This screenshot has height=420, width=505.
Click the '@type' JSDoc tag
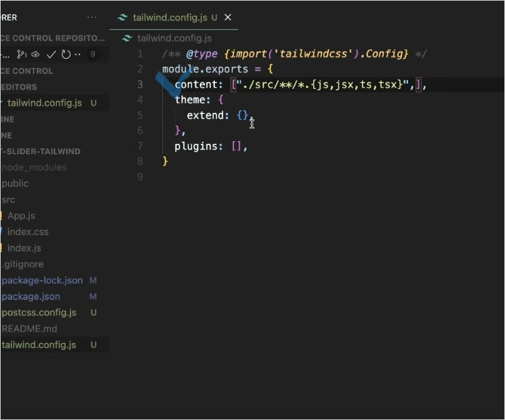click(x=202, y=53)
